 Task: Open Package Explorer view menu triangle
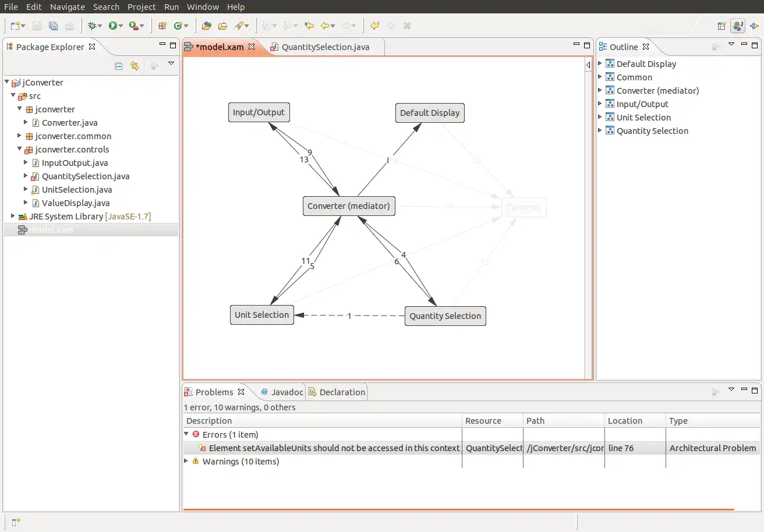coord(171,63)
